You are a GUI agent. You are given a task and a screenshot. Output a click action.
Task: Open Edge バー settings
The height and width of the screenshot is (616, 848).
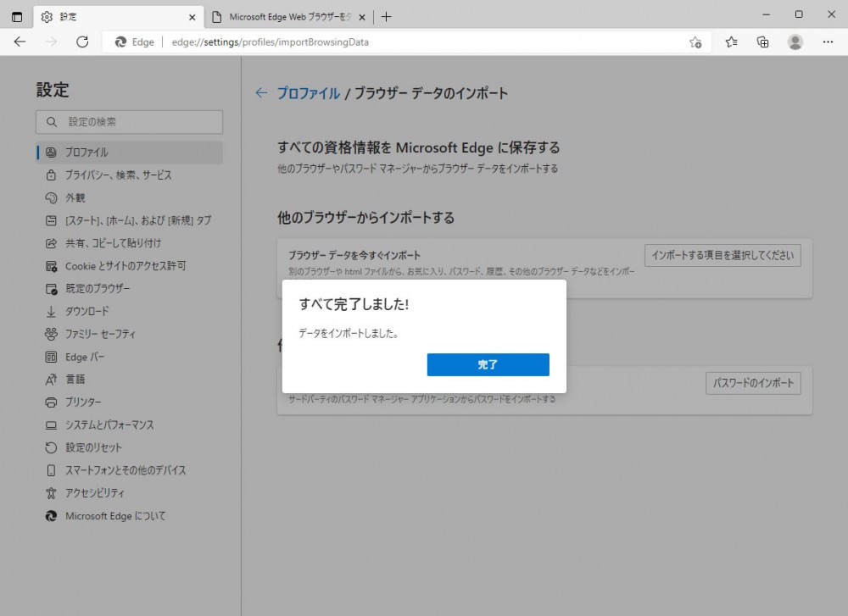click(x=130, y=357)
